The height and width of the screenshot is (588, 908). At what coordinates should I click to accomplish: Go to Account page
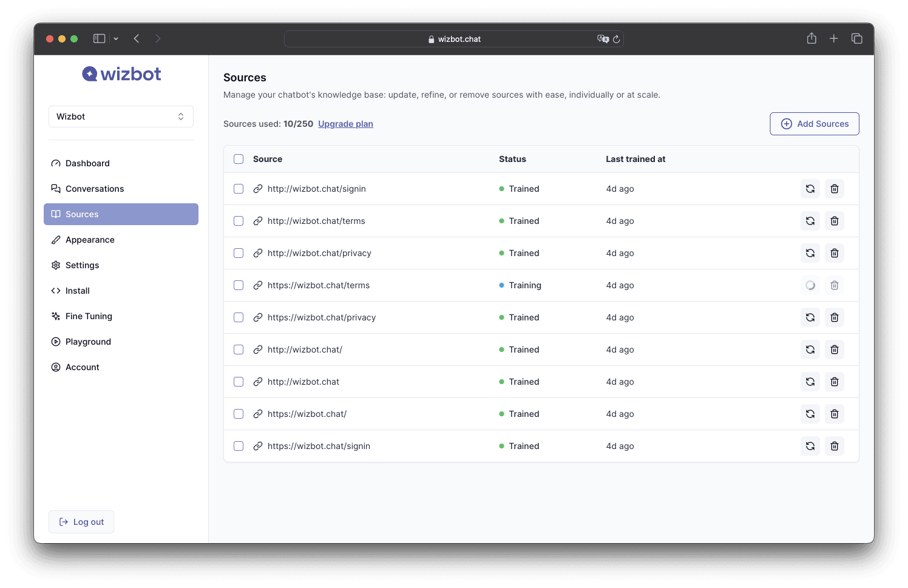[x=121, y=367]
